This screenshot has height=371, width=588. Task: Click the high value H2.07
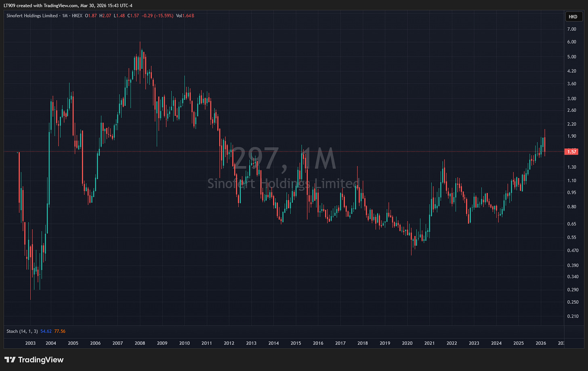105,16
